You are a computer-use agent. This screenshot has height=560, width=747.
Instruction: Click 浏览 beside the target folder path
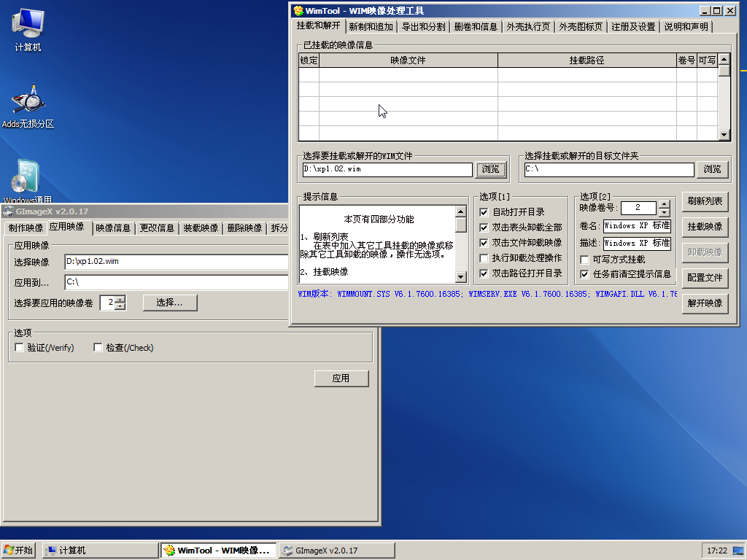tap(712, 169)
